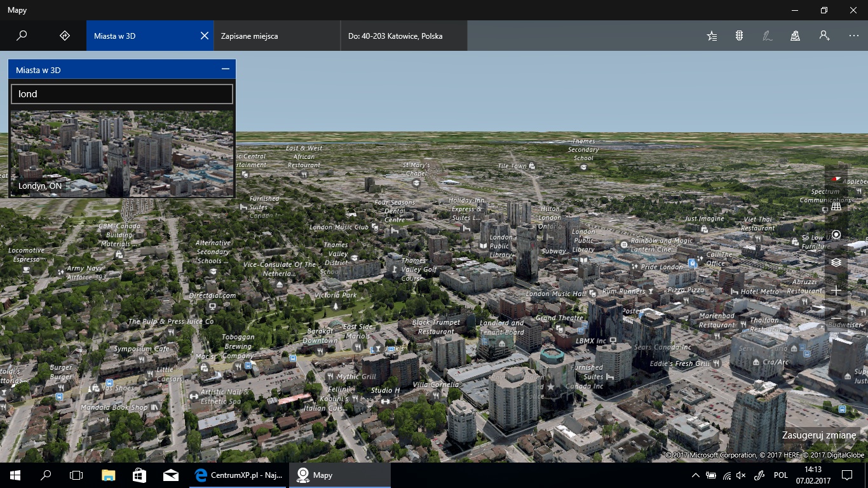Select the Locomotive Espresso label

[26, 255]
